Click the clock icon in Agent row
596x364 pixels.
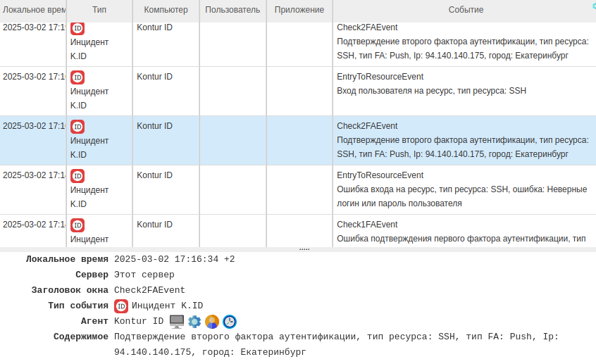[230, 322]
